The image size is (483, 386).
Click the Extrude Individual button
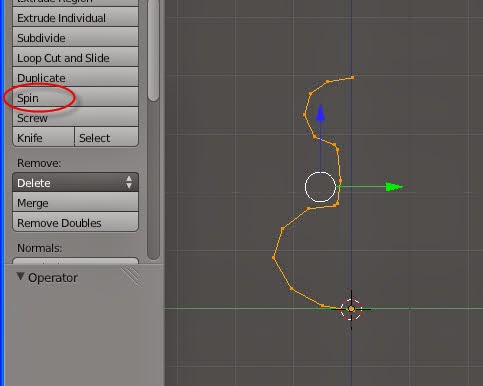[x=75, y=18]
